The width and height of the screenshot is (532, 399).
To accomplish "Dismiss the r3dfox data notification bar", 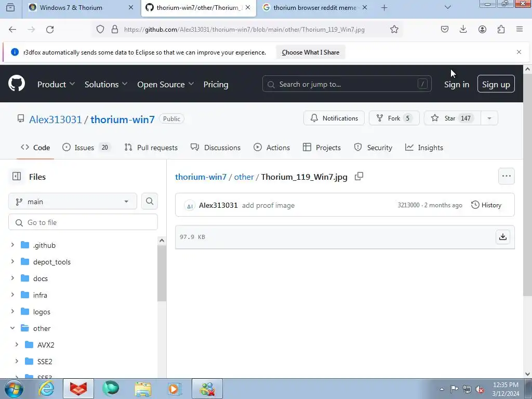I will (519, 52).
